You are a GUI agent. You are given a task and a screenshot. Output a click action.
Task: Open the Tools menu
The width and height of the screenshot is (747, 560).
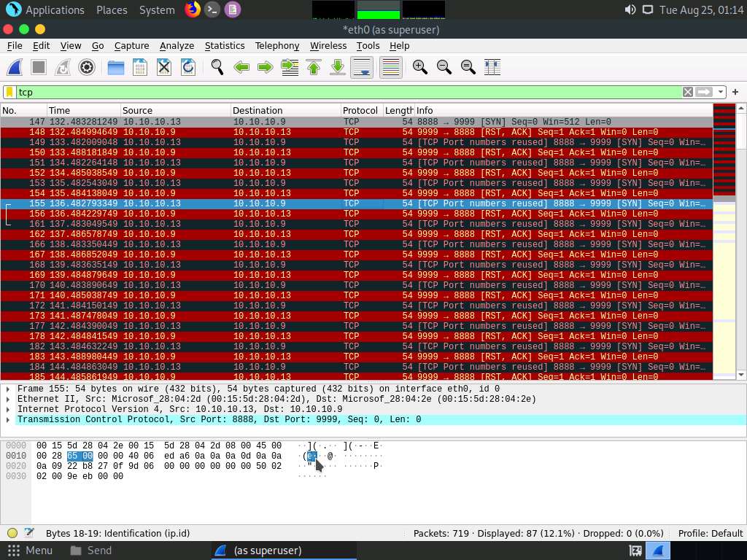tap(368, 46)
